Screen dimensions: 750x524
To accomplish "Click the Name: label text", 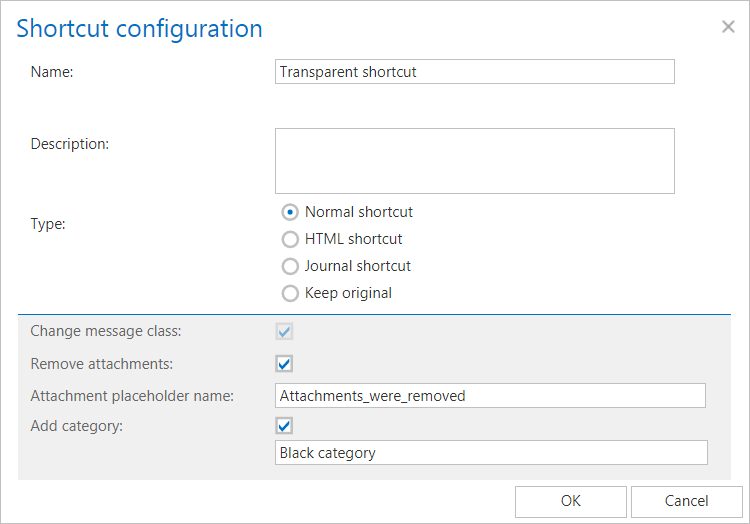I will (x=52, y=72).
